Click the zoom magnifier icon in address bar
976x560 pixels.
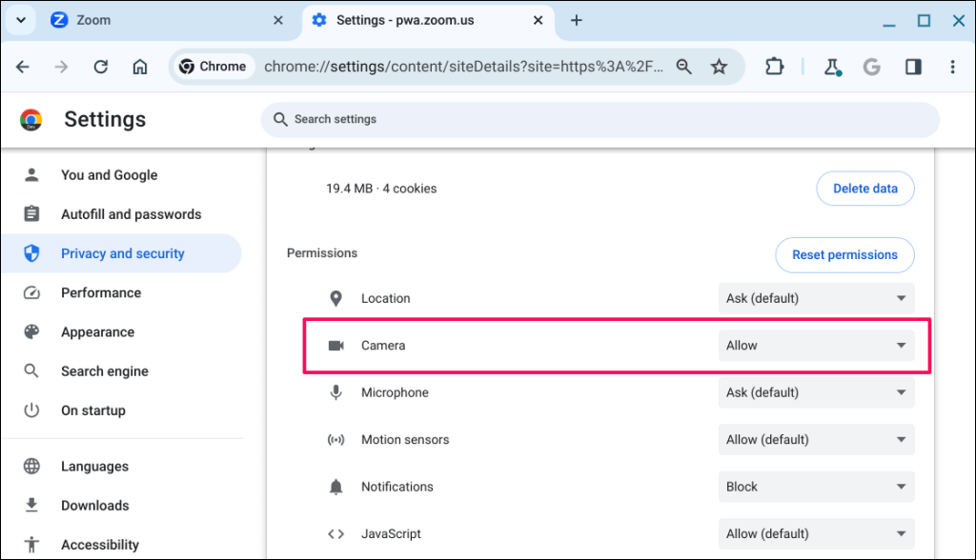pos(683,67)
